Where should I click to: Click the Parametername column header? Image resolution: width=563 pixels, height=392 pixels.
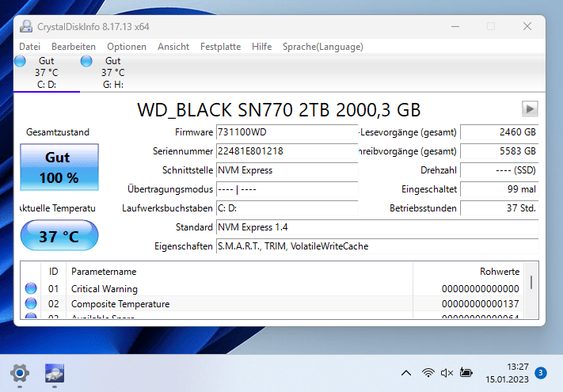click(x=239, y=272)
